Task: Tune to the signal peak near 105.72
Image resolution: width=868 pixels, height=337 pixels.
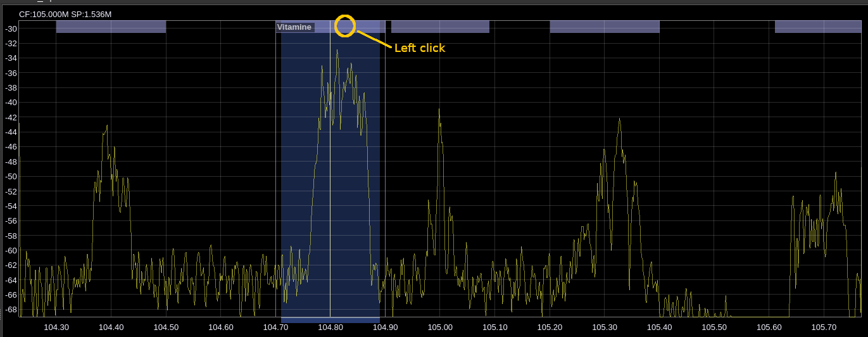Action: pos(836,174)
